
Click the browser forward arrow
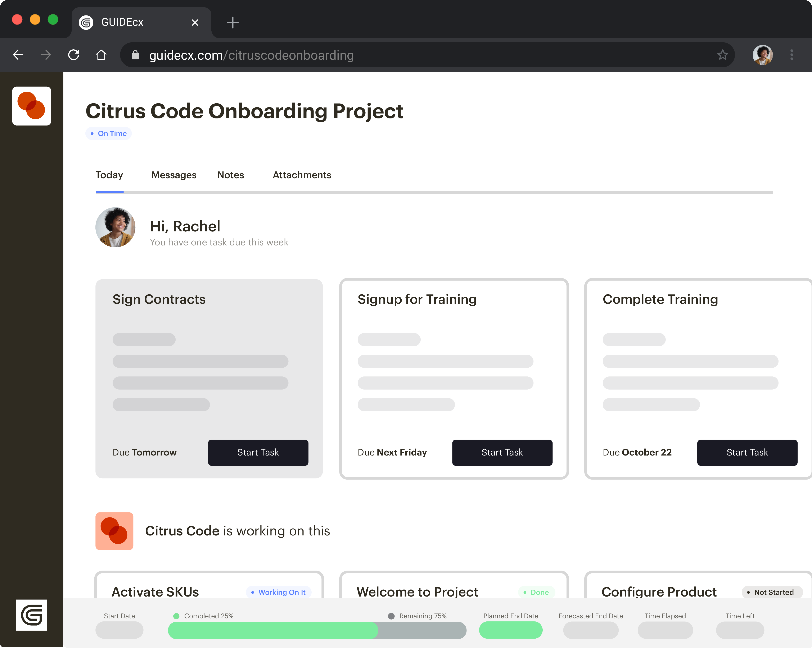[46, 55]
